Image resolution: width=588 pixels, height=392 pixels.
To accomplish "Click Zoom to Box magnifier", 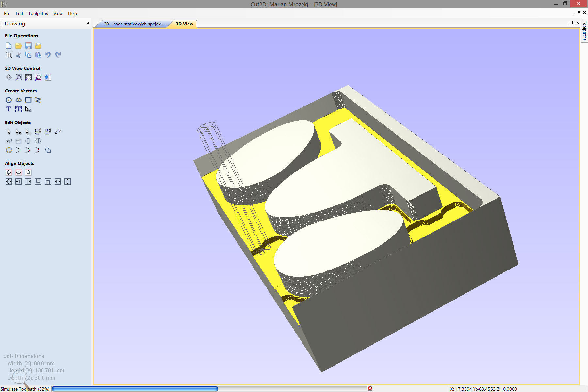I will pyautogui.click(x=19, y=78).
